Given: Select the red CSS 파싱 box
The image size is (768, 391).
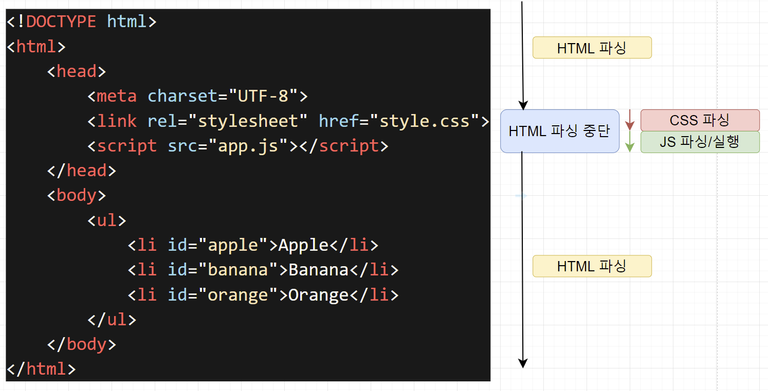Looking at the screenshot, I should tap(700, 120).
